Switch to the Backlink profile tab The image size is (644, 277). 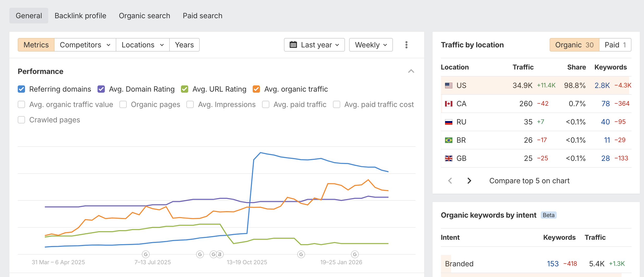tap(80, 16)
